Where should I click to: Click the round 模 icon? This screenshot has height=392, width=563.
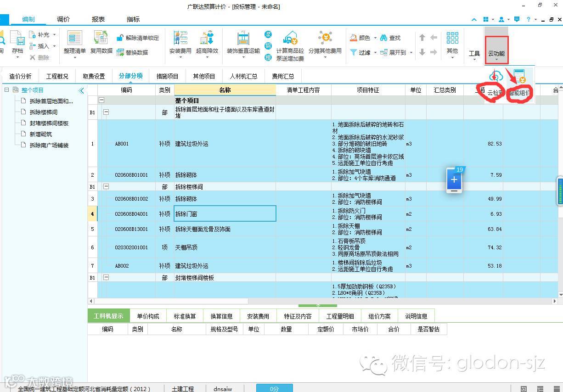pos(268,57)
